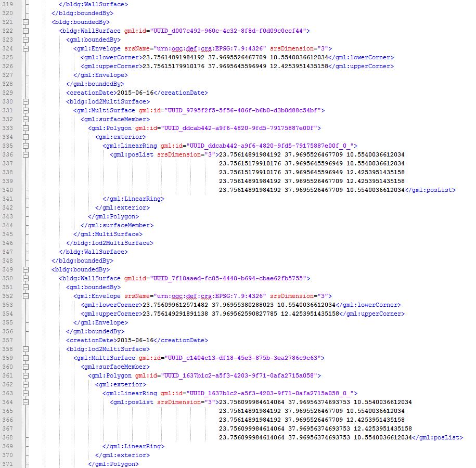Collapse the boundedBy fold on line 349
Screen dimensions: 476x468
coord(26,269)
